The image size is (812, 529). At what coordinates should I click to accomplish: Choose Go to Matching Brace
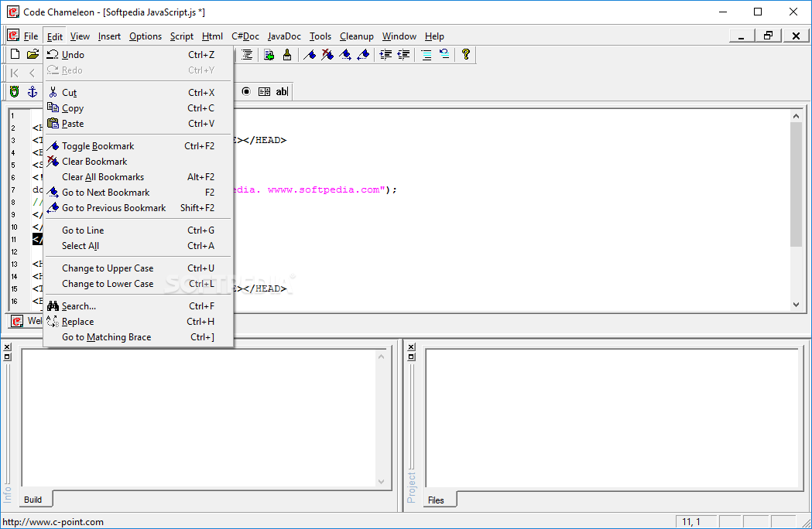[138, 337]
